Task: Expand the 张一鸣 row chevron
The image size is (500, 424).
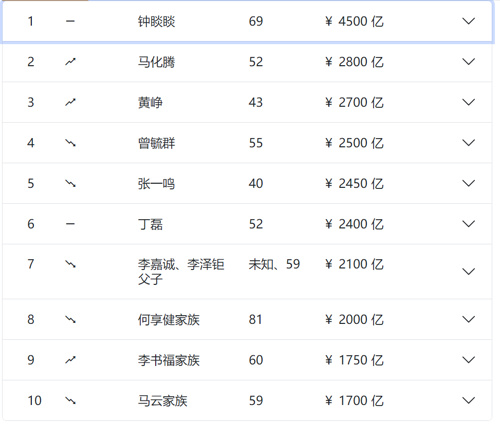Action: [x=468, y=183]
